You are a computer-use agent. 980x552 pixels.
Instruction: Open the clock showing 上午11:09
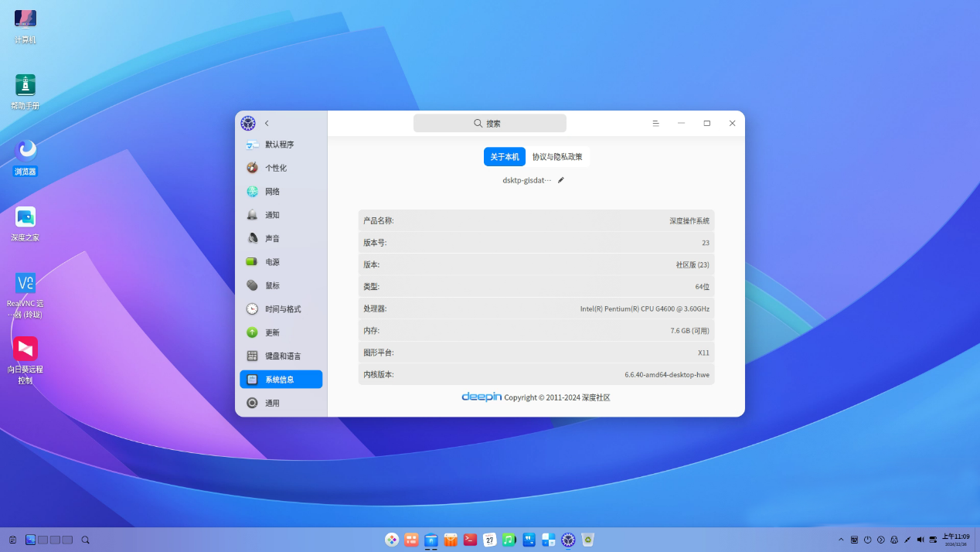pos(955,539)
